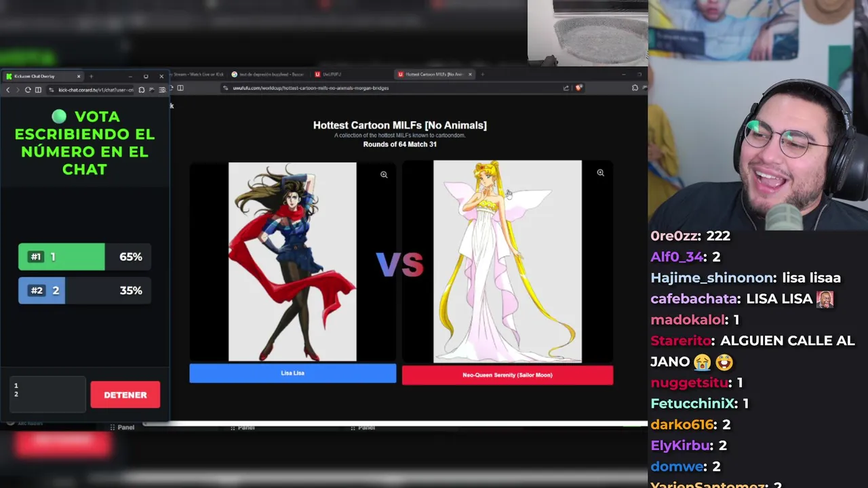Open Brave shields icon in address bar
The width and height of the screenshot is (868, 488).
point(578,87)
